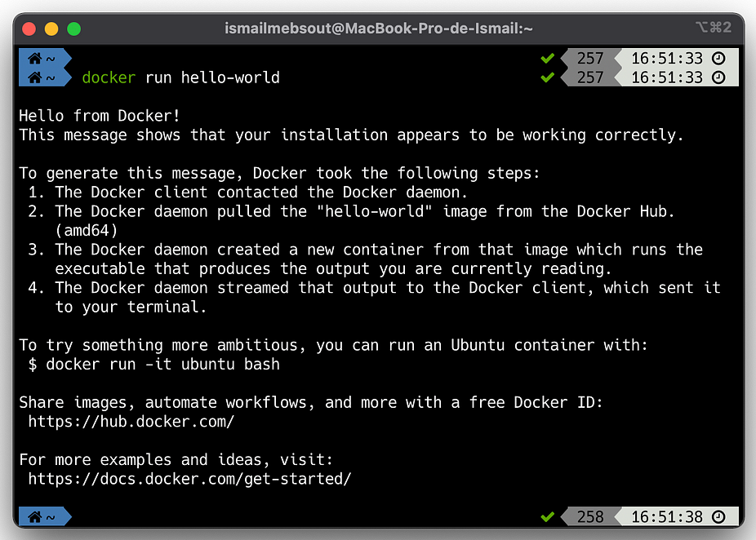The height and width of the screenshot is (540, 756).
Task: Click the clock icon on the docker run line
Action: click(x=718, y=77)
